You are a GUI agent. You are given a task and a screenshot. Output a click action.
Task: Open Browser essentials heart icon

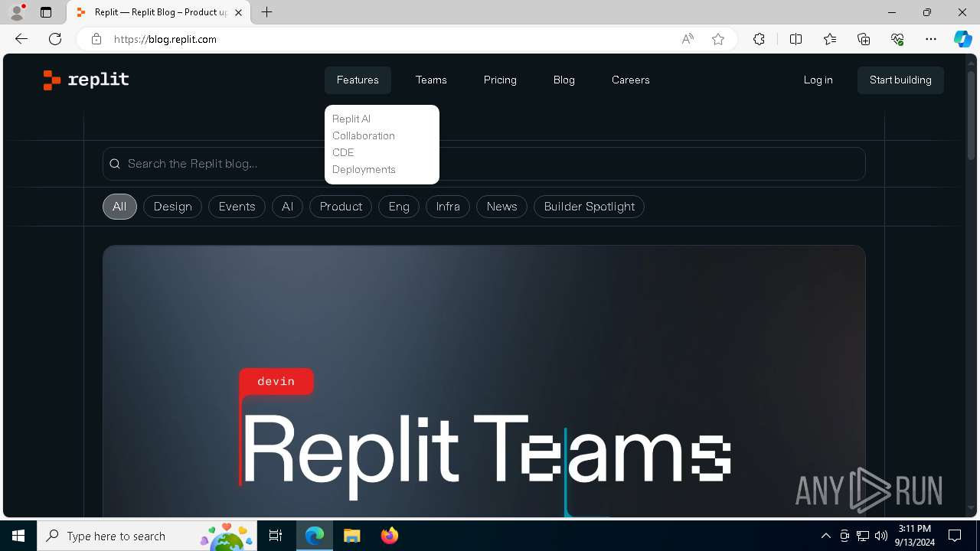pos(897,39)
